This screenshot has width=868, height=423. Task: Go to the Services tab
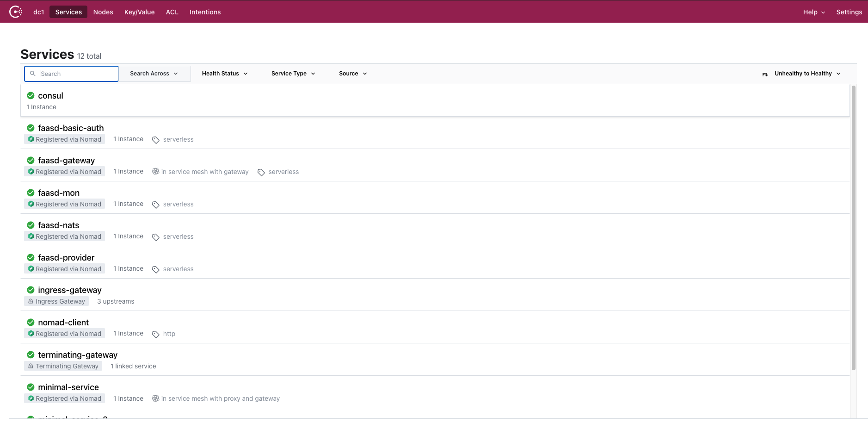coord(68,12)
